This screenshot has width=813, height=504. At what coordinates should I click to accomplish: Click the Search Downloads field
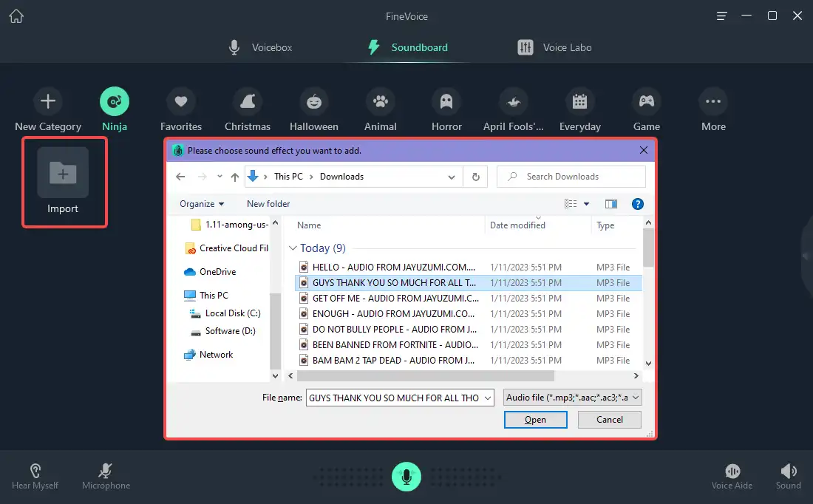pyautogui.click(x=571, y=177)
